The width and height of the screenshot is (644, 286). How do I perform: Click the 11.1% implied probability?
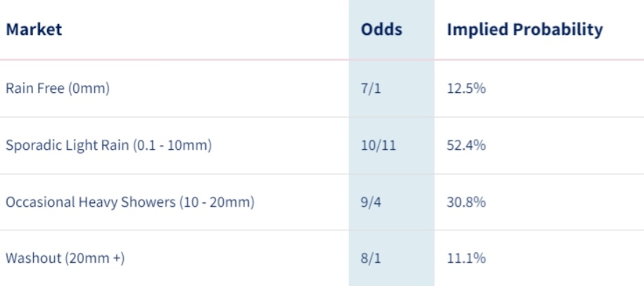pyautogui.click(x=466, y=259)
